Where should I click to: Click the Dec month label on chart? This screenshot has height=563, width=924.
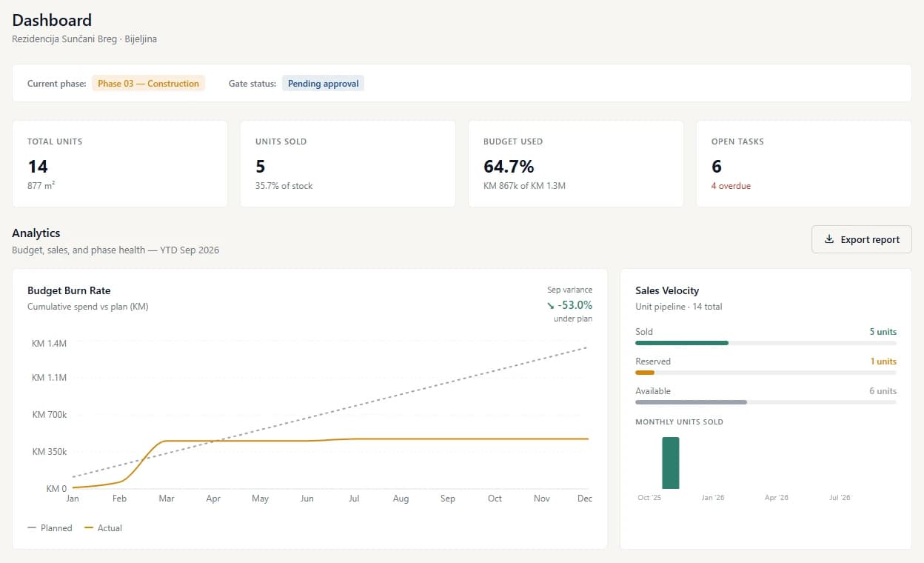pyautogui.click(x=585, y=499)
